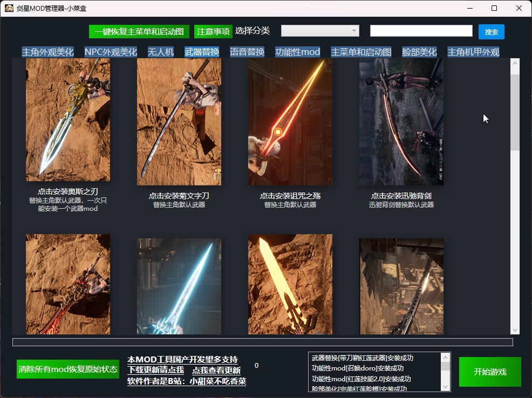Screen dimensions: 532x398
Task: Select log entry 功能性mod[红莲技能2.0]安装成功
Action: 361,379
